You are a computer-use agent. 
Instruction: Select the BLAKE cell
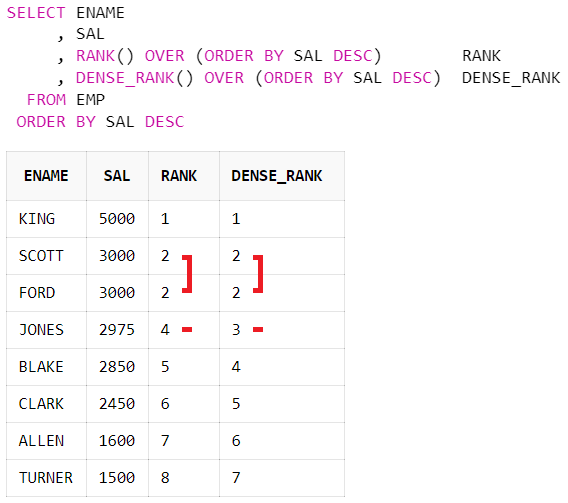tap(46, 367)
